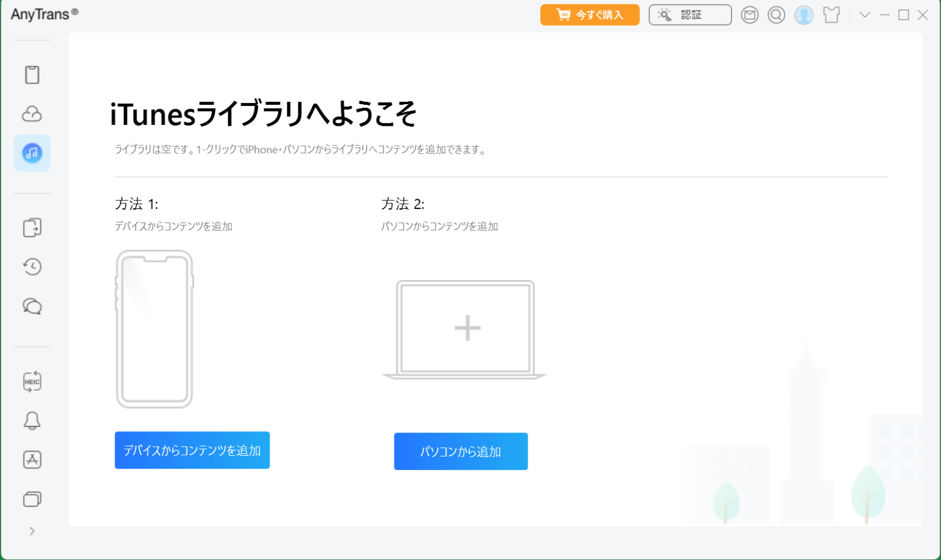
Task: Select the Backup Manager clock icon
Action: (x=32, y=267)
